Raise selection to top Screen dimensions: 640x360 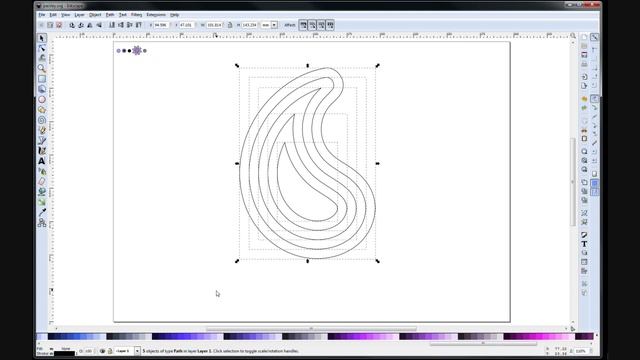click(139, 25)
